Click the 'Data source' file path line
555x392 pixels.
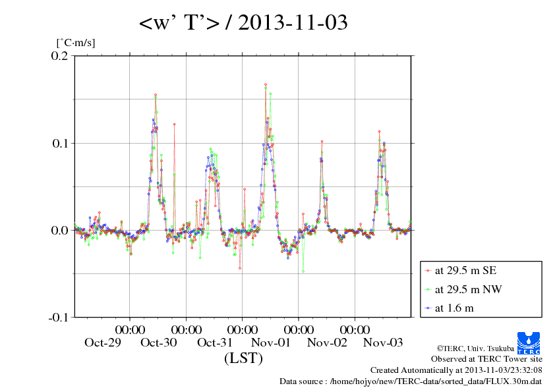(411, 381)
